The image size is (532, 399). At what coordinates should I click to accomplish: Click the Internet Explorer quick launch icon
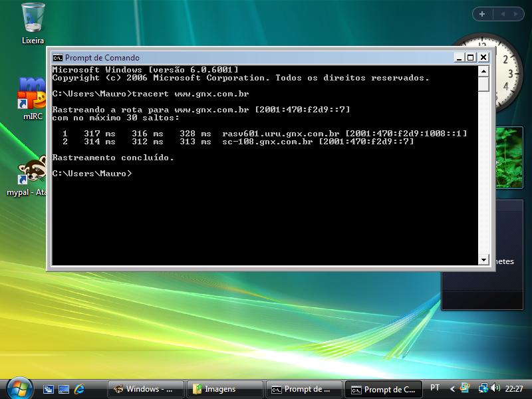(x=80, y=389)
